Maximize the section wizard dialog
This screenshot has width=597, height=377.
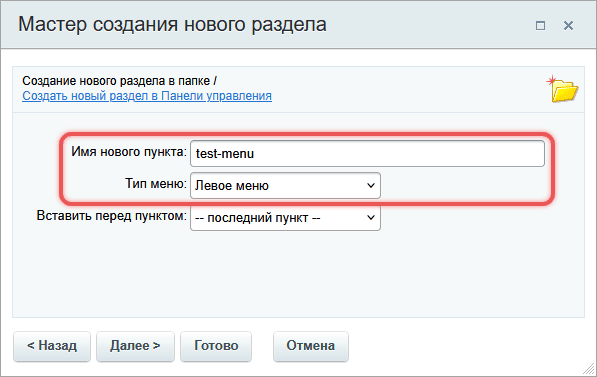coord(540,26)
